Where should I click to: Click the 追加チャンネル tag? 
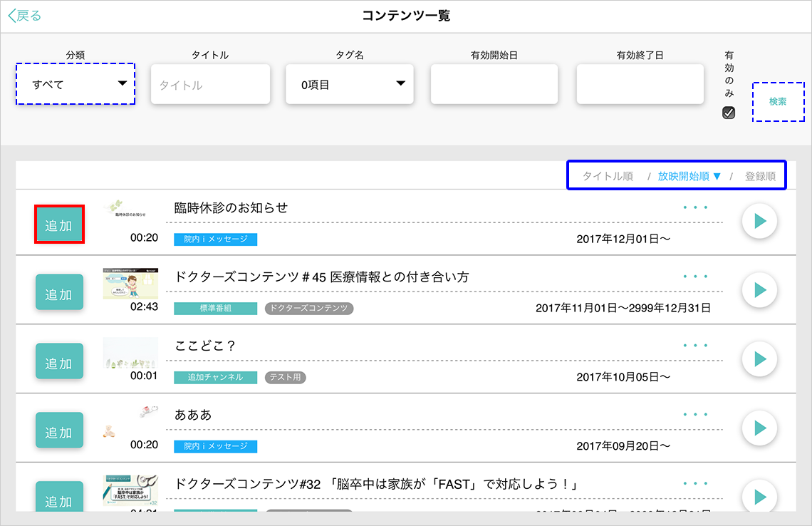point(215,377)
